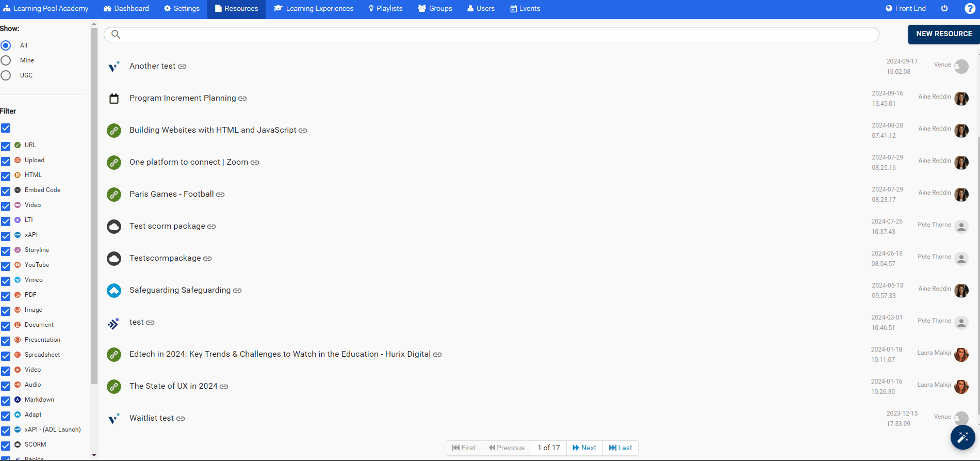Open the Users menu
Viewport: 980px width, 461px height.
coord(481,9)
